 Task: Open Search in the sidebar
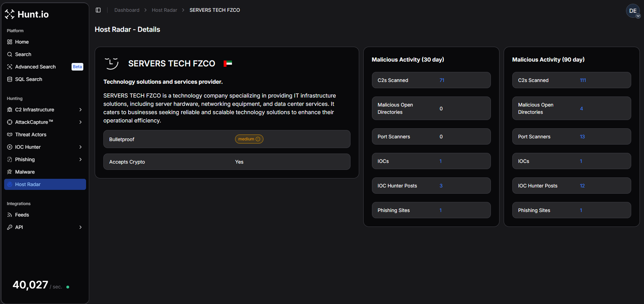point(45,54)
